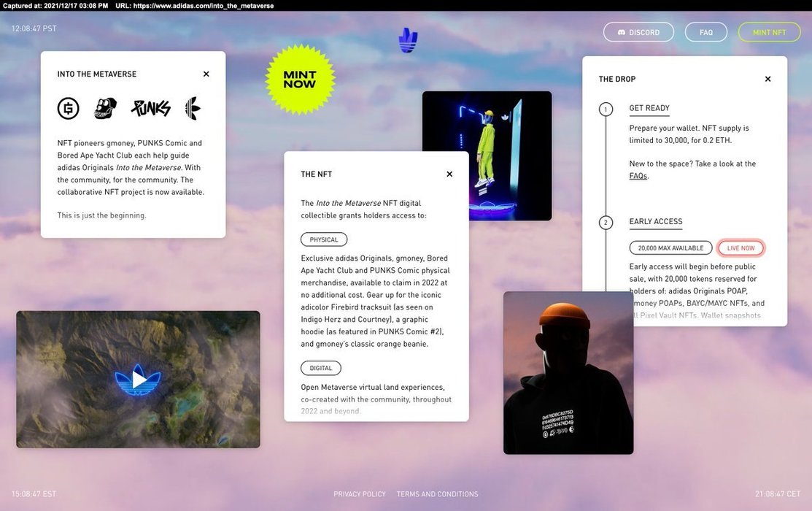Viewport: 812px width, 511px height.
Task: Click the yellow Mint Now starburst badge
Action: tap(300, 80)
